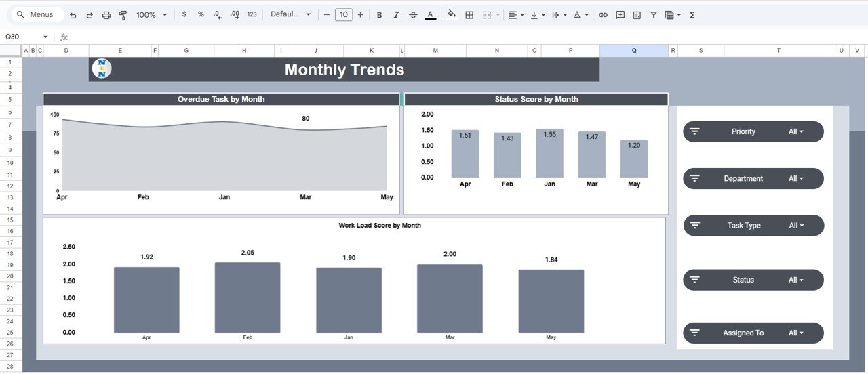Click the increase font size button
Viewport: 868px width, 374px height.
360,15
